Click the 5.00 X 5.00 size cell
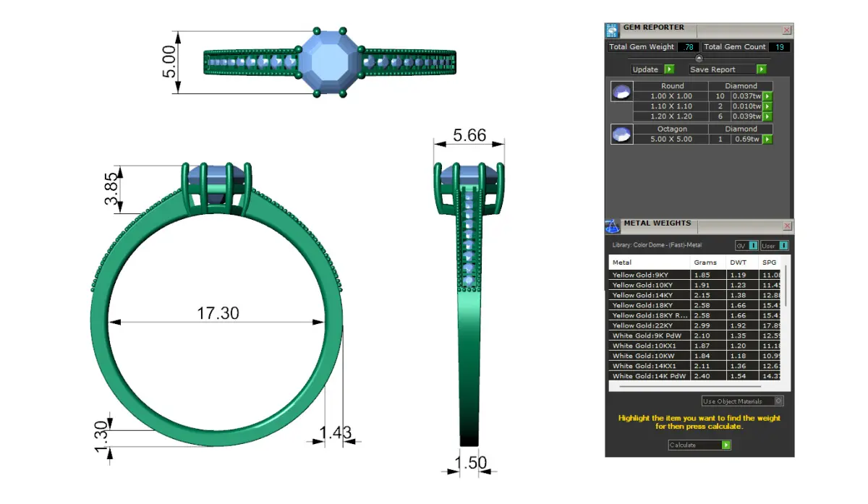Screen dimensions: 868x504 pos(671,139)
